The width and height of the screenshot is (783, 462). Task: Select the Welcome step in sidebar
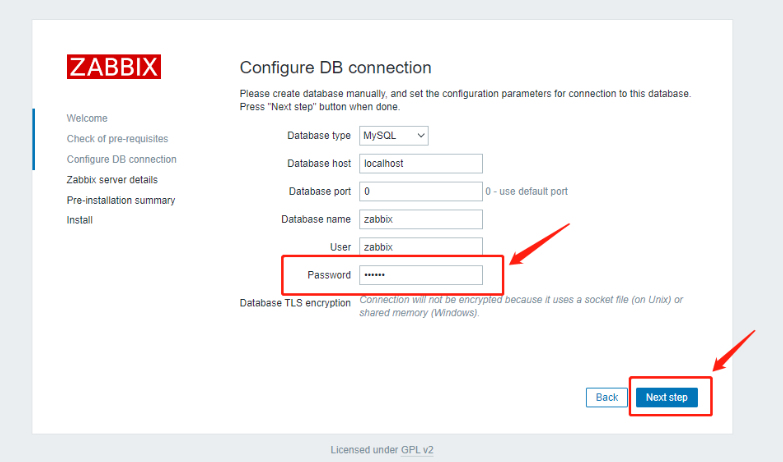[87, 118]
